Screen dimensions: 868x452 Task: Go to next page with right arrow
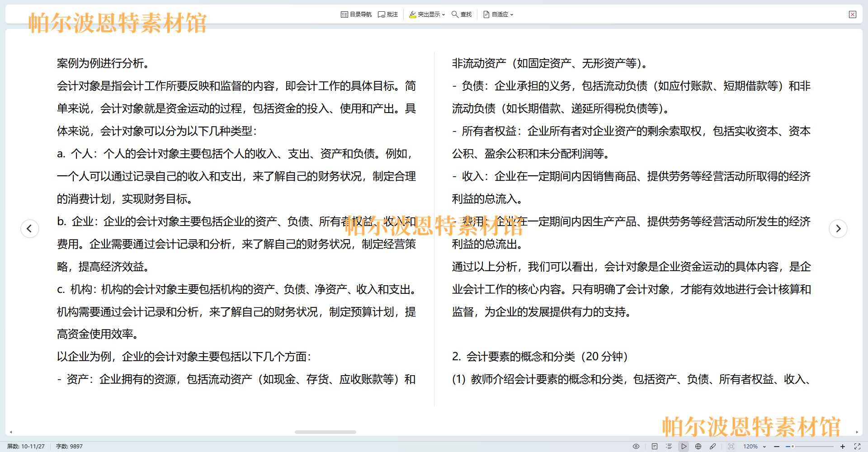[x=838, y=229]
